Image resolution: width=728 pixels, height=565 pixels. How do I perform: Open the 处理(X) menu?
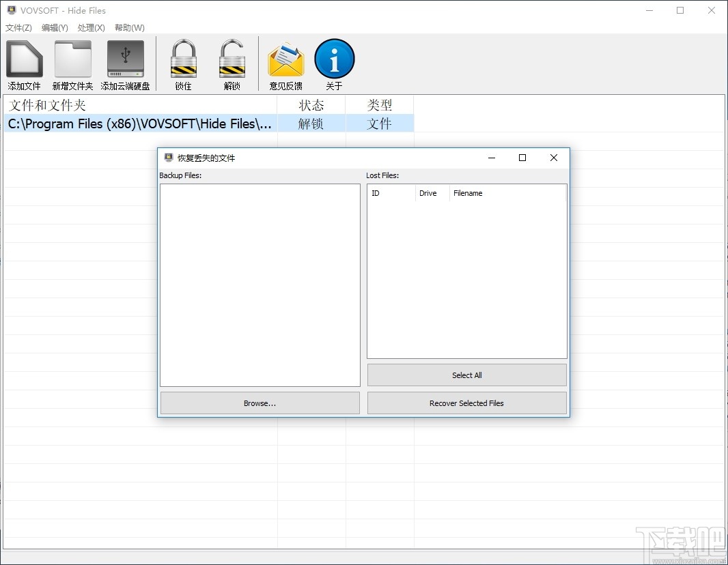(91, 28)
